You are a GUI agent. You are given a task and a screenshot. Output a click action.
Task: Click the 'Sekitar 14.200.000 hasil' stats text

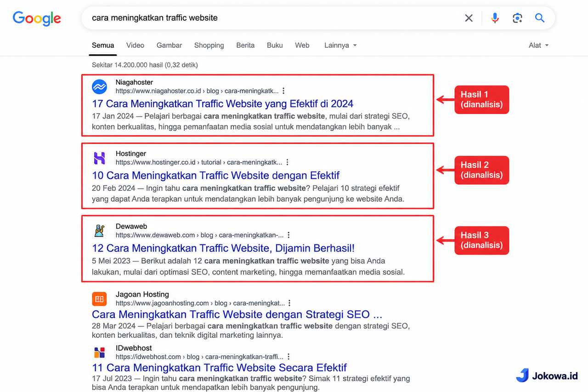[145, 65]
